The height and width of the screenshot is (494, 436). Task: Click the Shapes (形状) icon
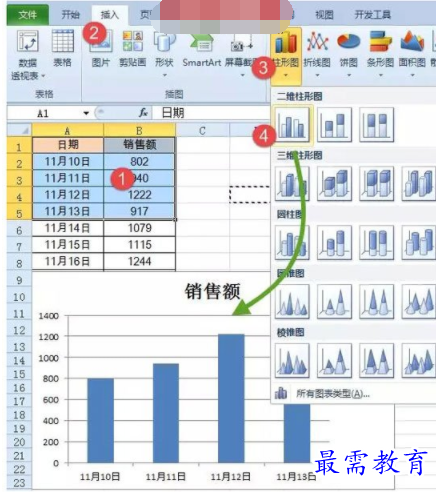pyautogui.click(x=164, y=41)
